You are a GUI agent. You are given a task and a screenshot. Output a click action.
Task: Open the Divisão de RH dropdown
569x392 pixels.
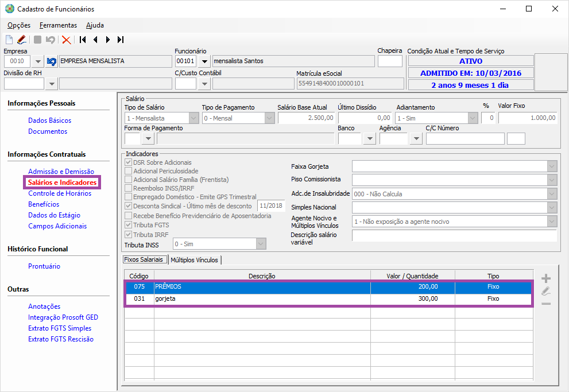[52, 84]
